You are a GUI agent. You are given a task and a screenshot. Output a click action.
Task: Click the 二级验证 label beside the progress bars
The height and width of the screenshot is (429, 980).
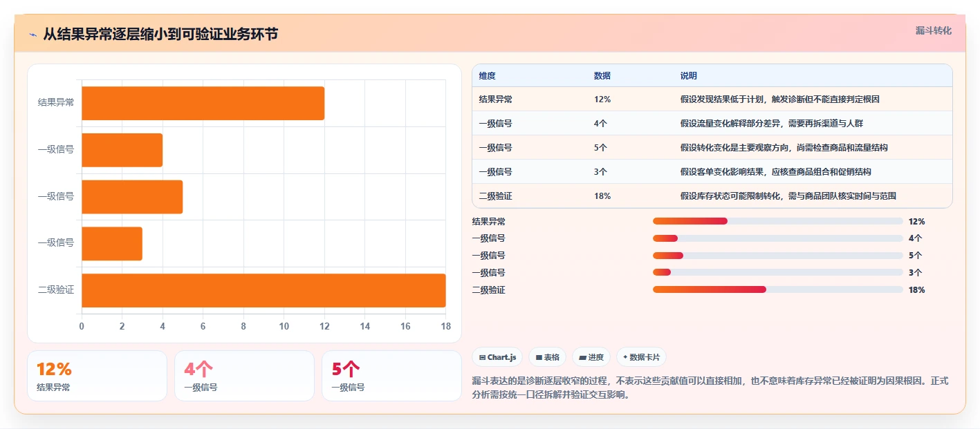(489, 290)
